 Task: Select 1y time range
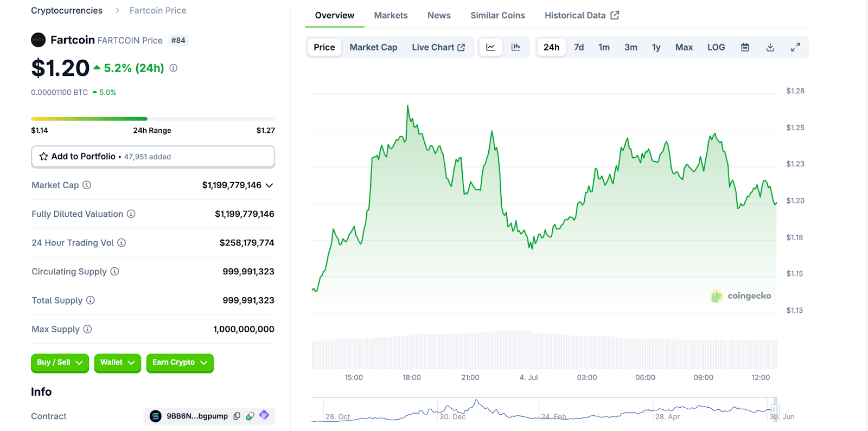656,47
